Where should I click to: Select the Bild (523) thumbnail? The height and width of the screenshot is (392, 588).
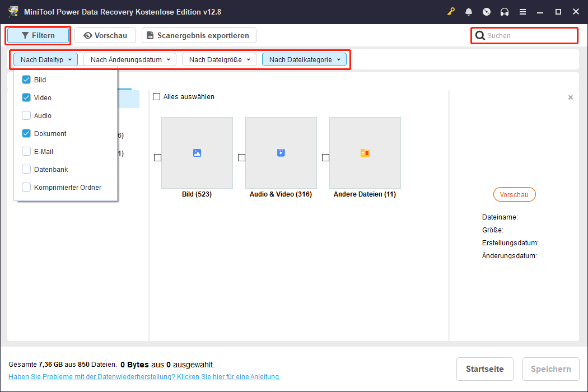click(197, 152)
